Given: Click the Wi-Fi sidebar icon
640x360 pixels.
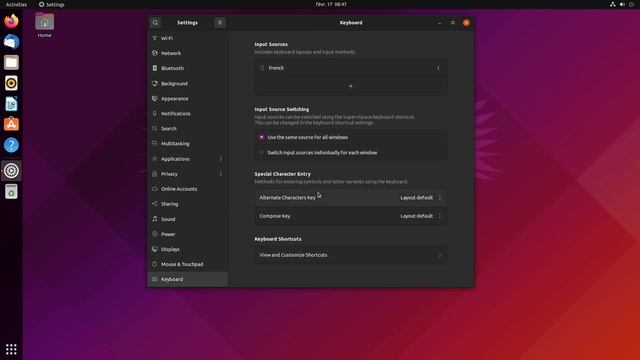Looking at the screenshot, I should [155, 38].
